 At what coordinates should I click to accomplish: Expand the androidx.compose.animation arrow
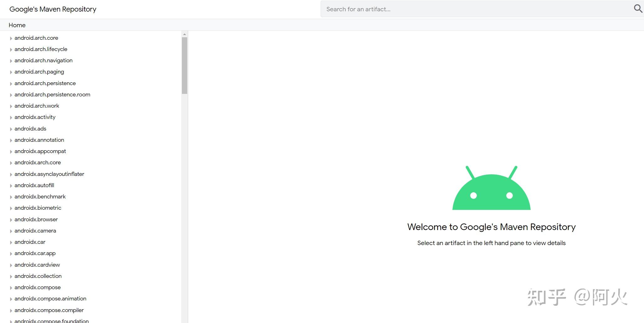[11, 299]
